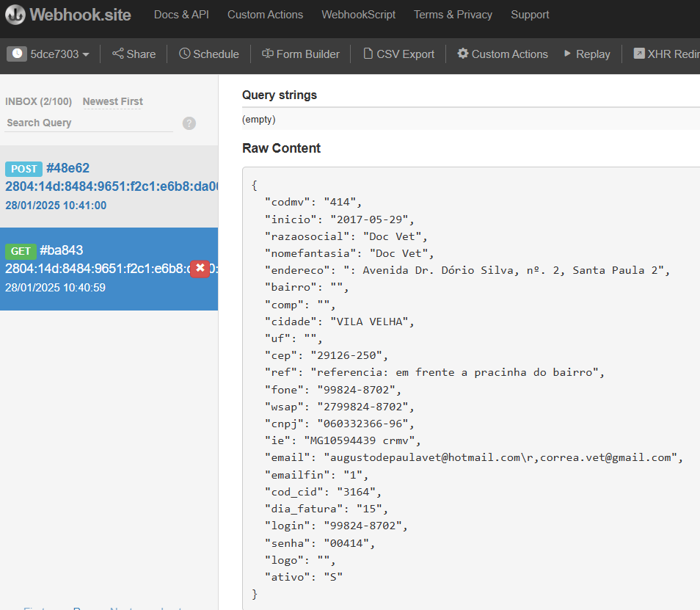700x610 pixels.
Task: Launch the Form Builder
Action: click(x=301, y=54)
